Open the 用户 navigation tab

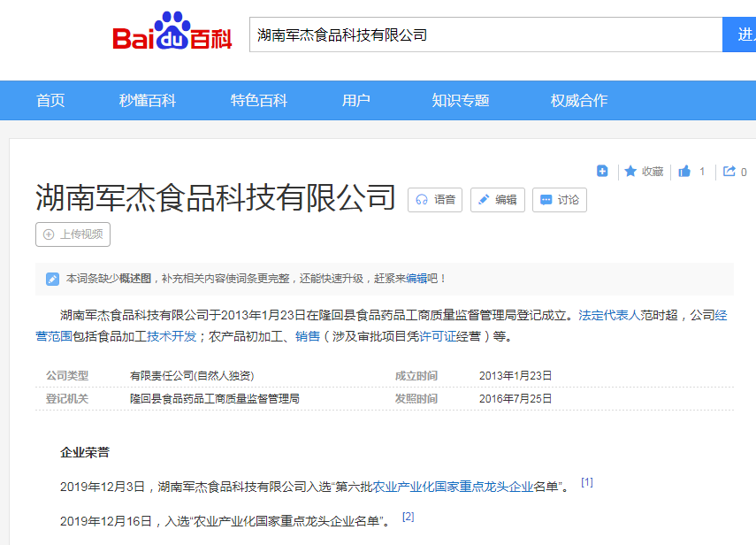click(355, 100)
